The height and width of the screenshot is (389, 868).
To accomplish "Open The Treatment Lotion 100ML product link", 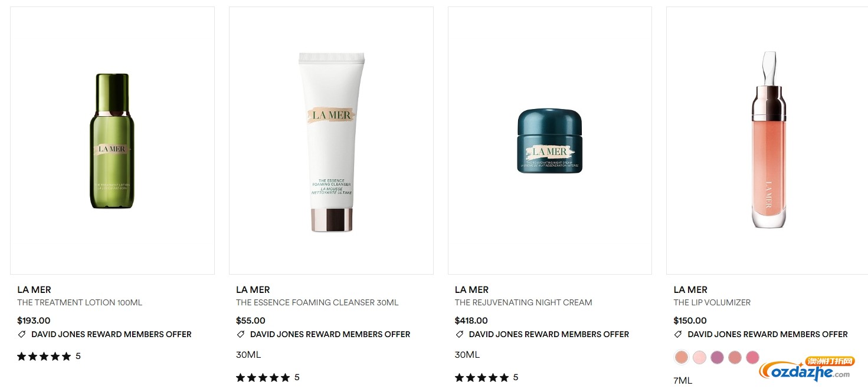I will click(80, 302).
